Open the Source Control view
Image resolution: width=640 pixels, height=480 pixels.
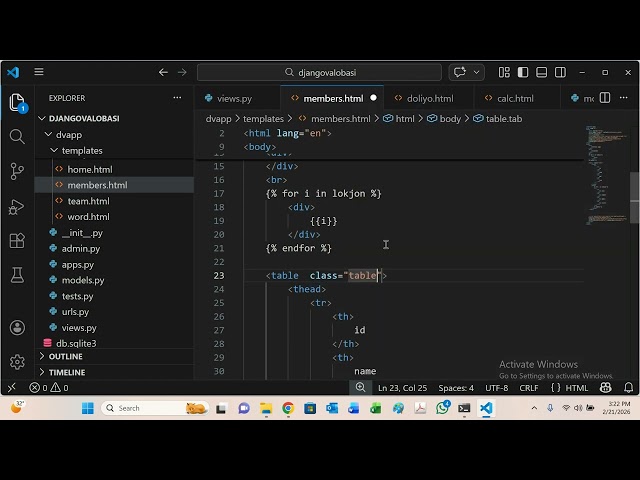coord(17,171)
